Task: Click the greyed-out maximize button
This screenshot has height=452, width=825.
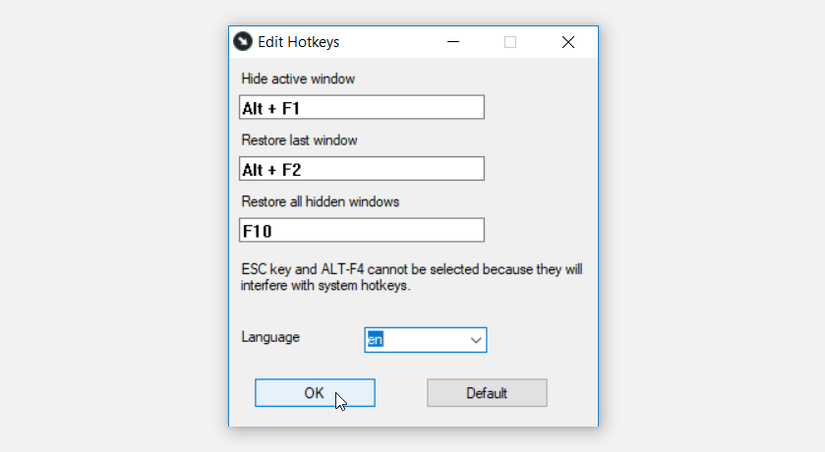Action: pos(510,42)
